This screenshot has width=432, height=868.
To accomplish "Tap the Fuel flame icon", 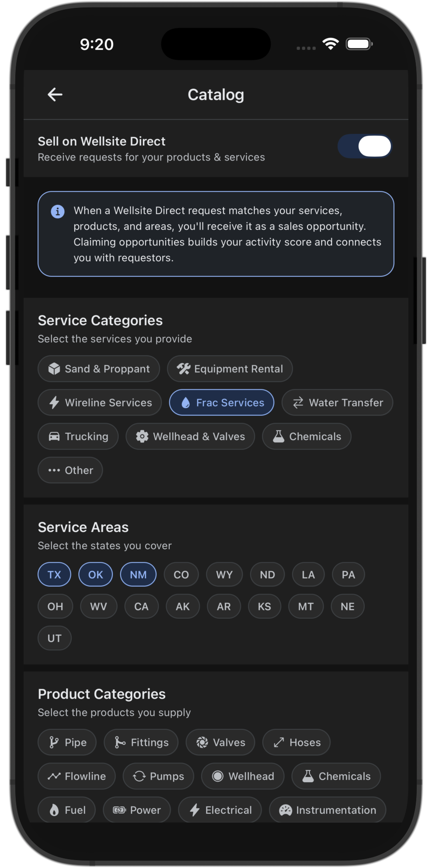I will point(54,810).
